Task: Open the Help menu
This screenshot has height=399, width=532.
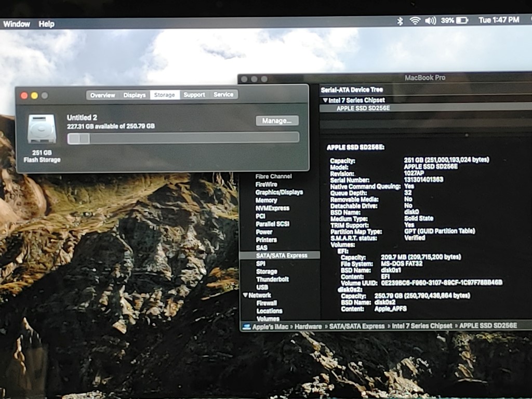Action: click(x=46, y=24)
